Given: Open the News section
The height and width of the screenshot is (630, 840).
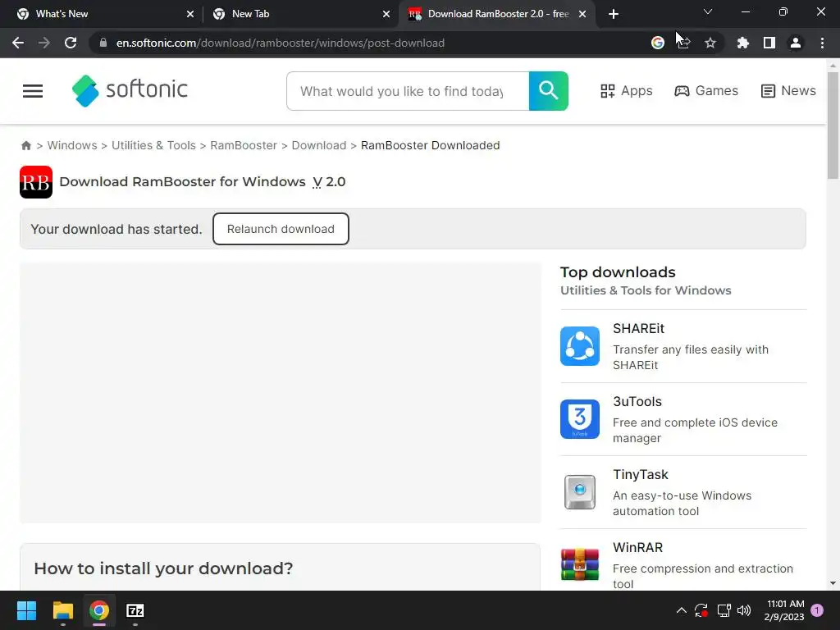Looking at the screenshot, I should 788,91.
